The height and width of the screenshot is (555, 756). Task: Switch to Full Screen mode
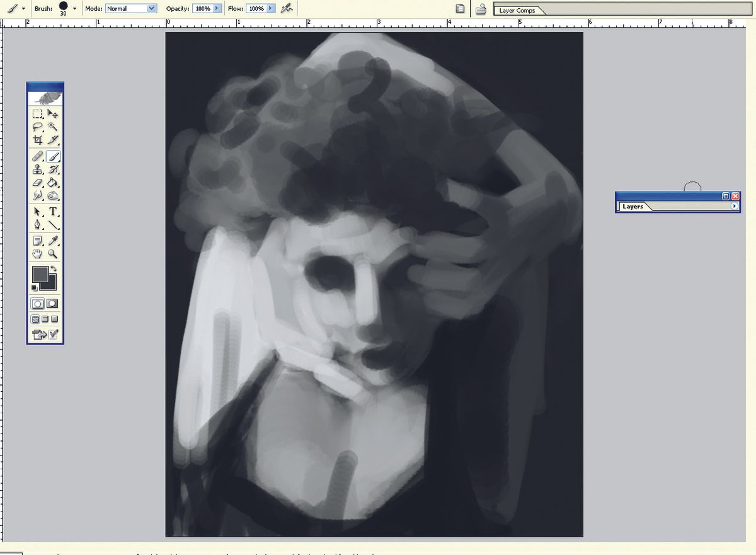click(55, 319)
